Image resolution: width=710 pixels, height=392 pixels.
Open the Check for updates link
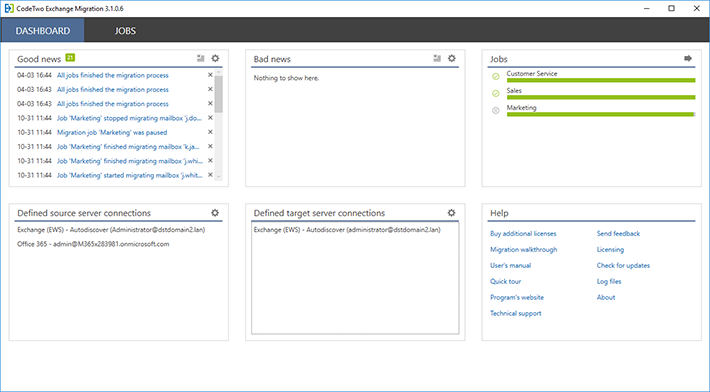(x=623, y=265)
